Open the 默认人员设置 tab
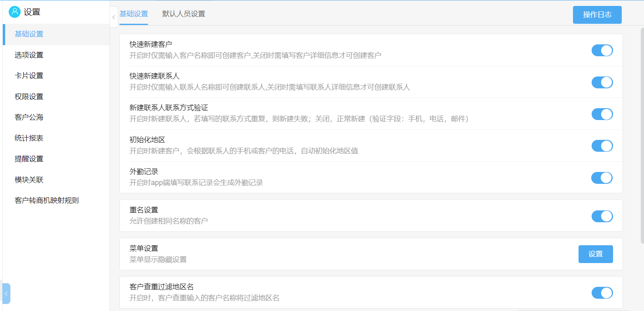The width and height of the screenshot is (644, 311). point(183,14)
